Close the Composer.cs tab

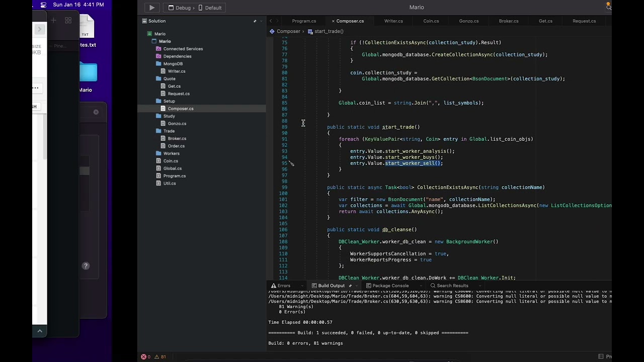[333, 21]
